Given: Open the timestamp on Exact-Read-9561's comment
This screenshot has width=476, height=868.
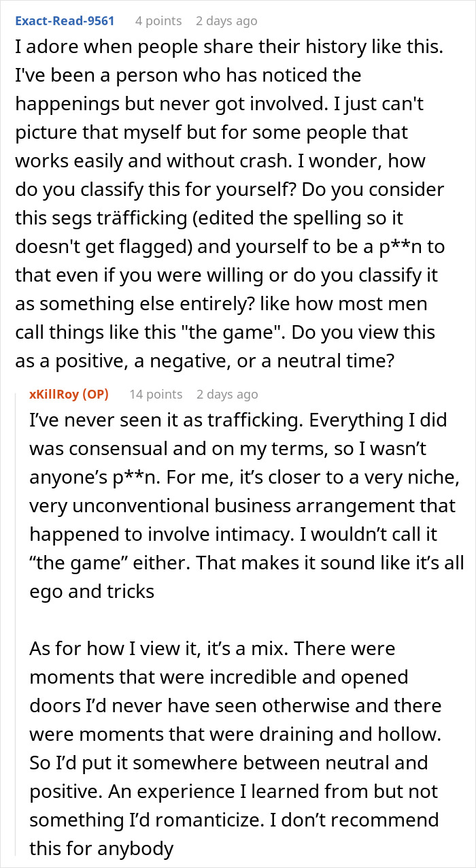Looking at the screenshot, I should 226,21.
